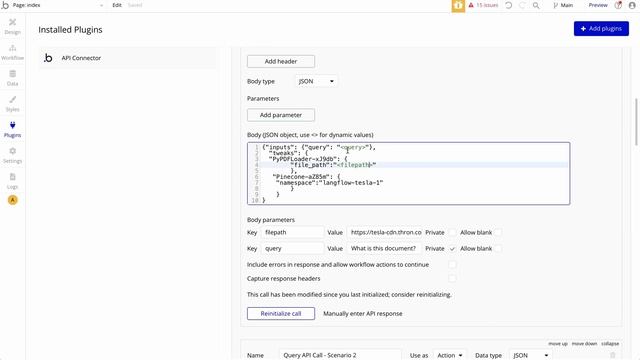This screenshot has width=640, height=360.
Task: Click the undo arrow icon
Action: 509,5
